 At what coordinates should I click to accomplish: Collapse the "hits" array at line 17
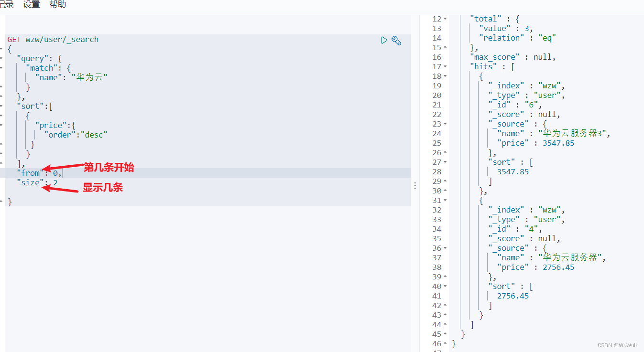[446, 67]
